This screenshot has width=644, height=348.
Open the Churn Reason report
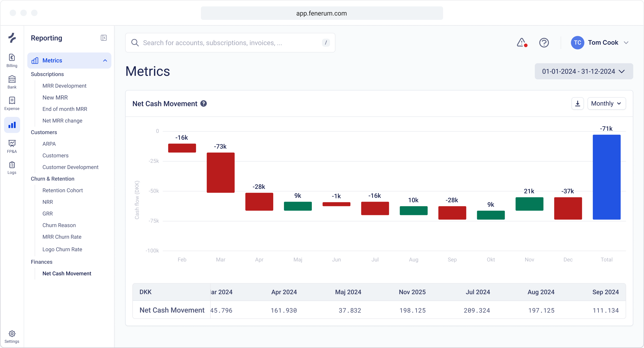pos(59,225)
